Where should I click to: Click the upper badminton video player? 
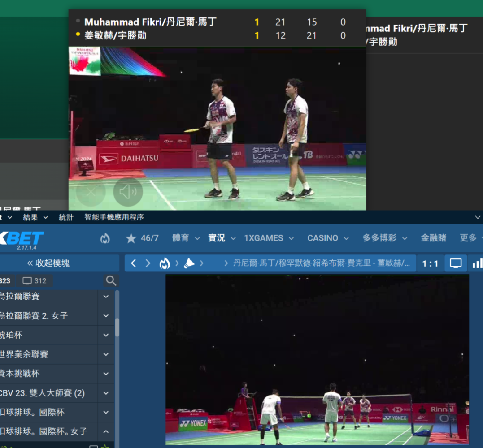[x=217, y=129]
